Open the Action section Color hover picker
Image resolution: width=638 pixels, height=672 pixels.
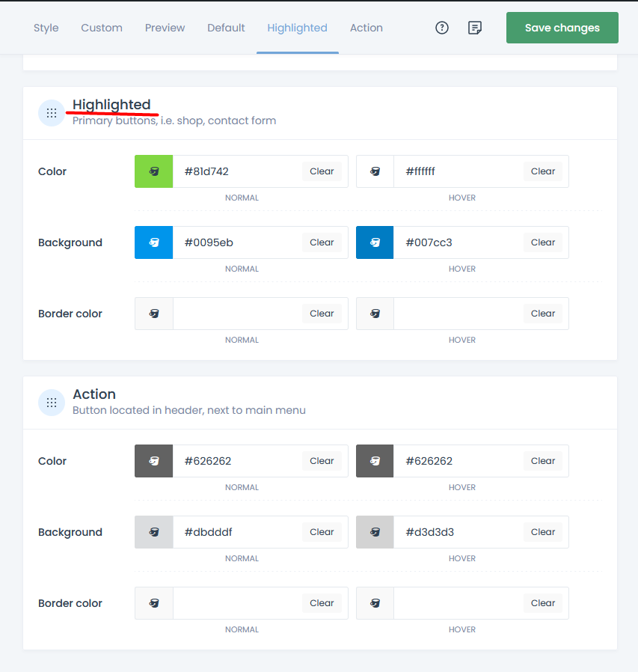pyautogui.click(x=374, y=460)
